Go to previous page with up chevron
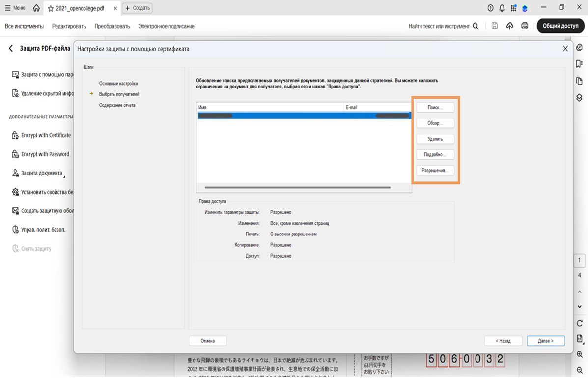This screenshot has width=588, height=380. [x=579, y=292]
